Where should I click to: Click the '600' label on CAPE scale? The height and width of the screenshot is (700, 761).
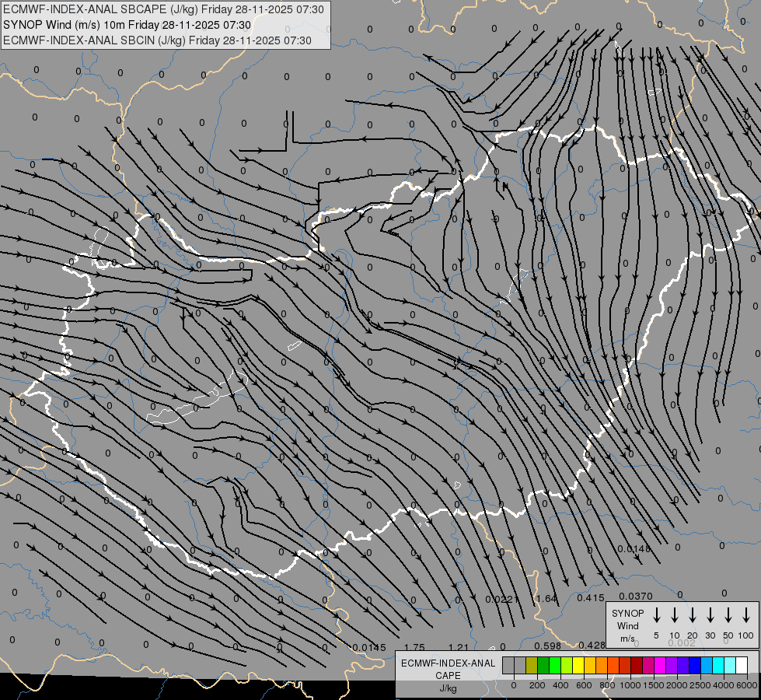[x=584, y=685]
